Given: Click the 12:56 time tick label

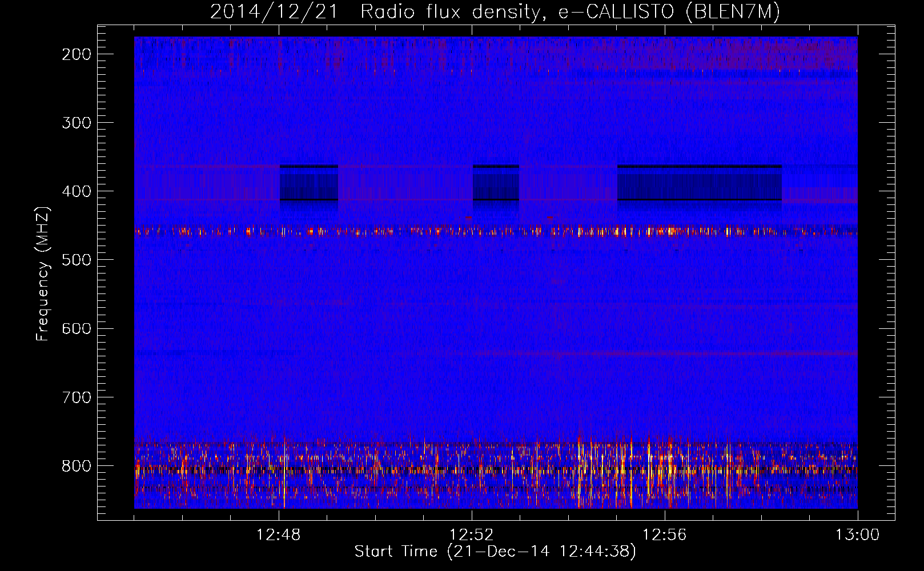Looking at the screenshot, I should click(x=665, y=535).
